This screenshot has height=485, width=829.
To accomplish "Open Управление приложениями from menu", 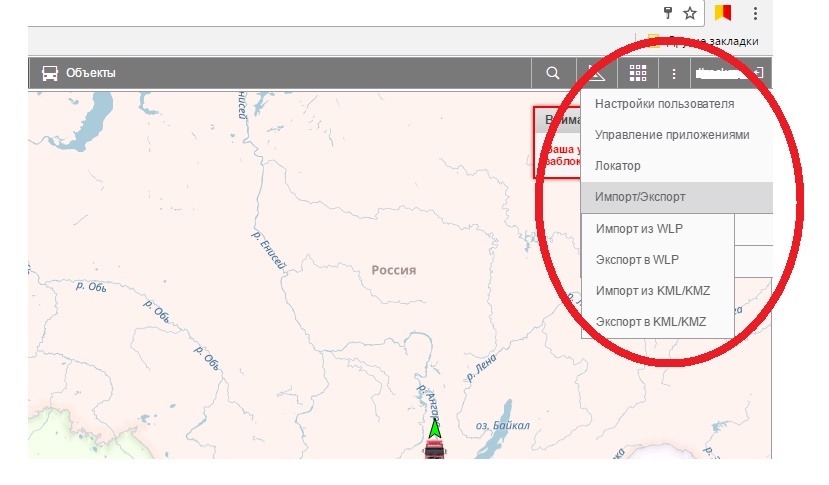I will pos(671,135).
